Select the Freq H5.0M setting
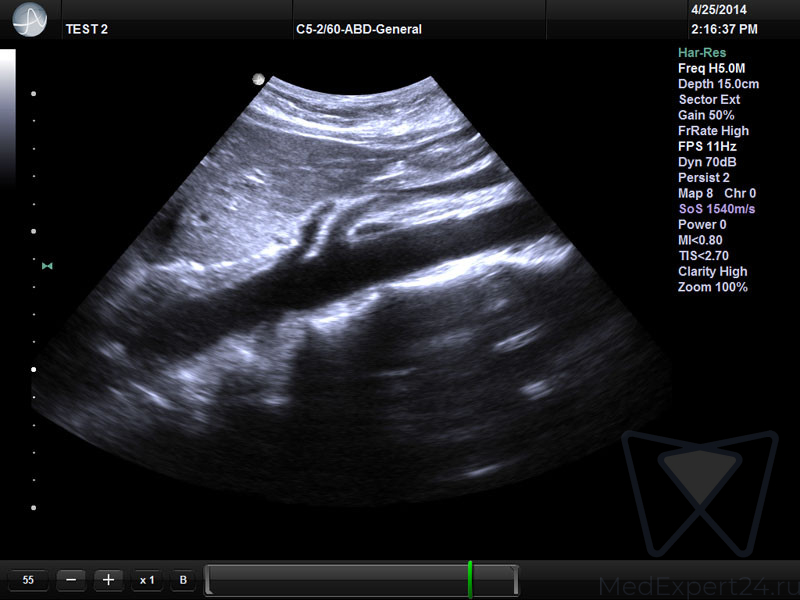 tap(711, 68)
